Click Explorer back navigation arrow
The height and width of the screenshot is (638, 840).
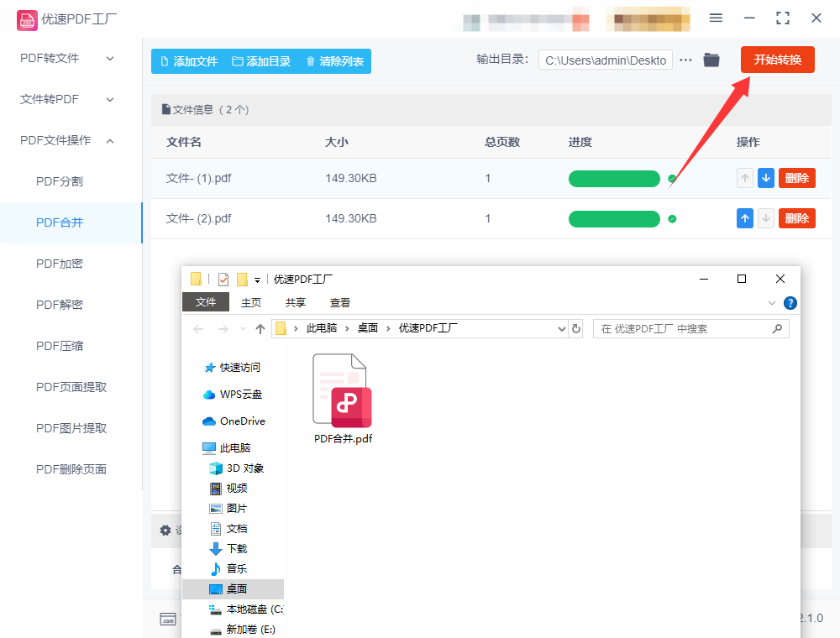(198, 328)
